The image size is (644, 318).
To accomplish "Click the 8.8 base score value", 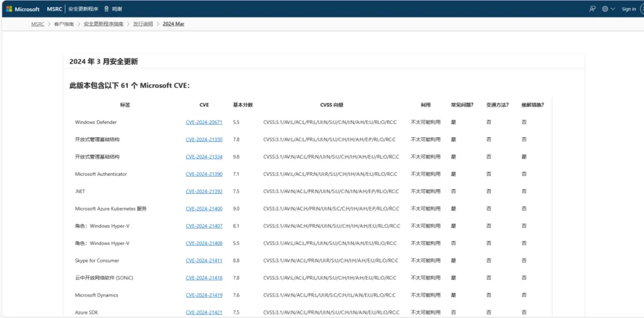I will [236, 261].
